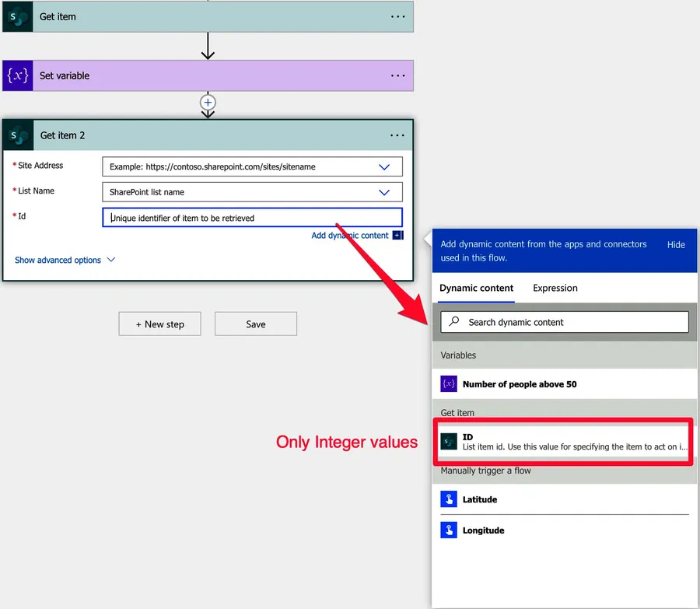Image resolution: width=700 pixels, height=609 pixels.
Task: Click the Longitude trigger icon
Action: point(449,530)
